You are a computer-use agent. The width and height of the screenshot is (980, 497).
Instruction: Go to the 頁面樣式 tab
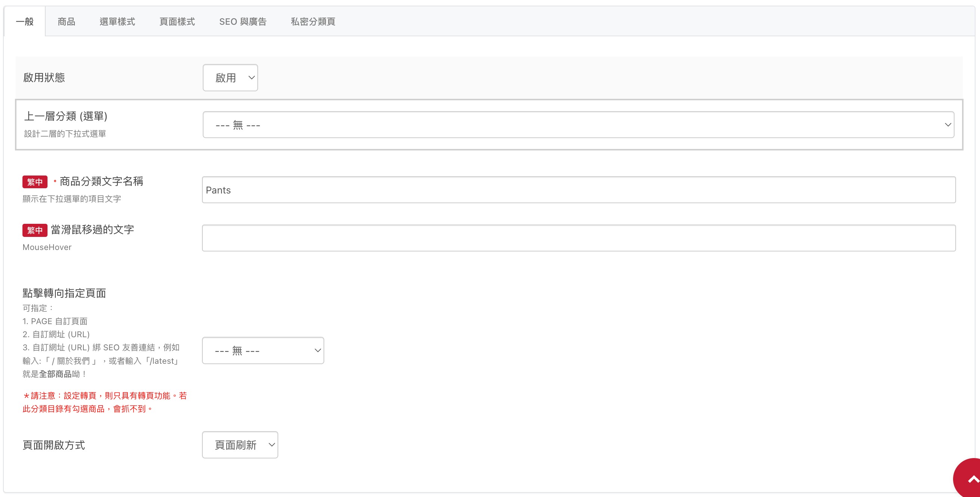point(177,22)
